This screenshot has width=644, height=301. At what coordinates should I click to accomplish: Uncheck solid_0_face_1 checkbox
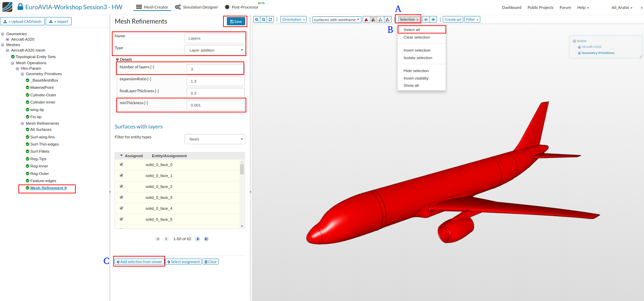tap(121, 175)
